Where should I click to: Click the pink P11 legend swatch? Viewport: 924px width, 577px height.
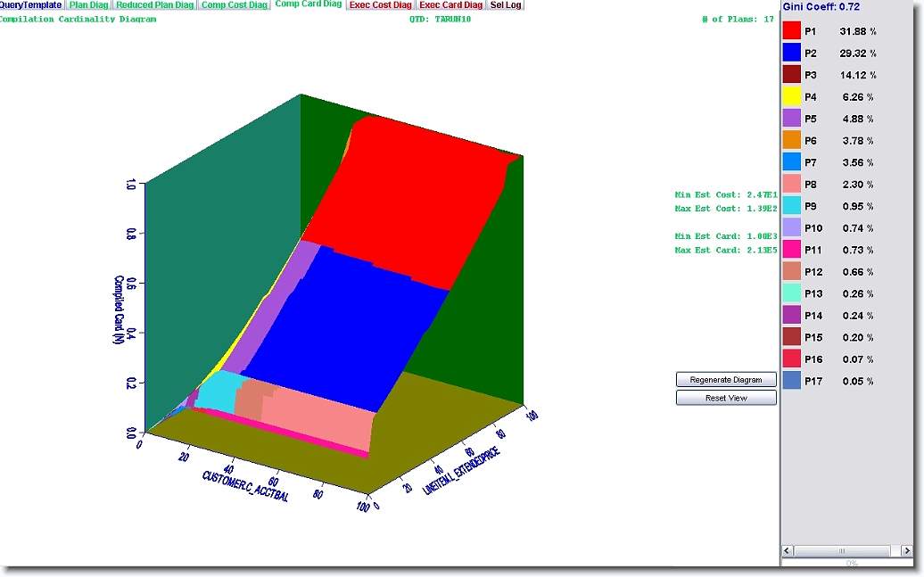coord(791,250)
